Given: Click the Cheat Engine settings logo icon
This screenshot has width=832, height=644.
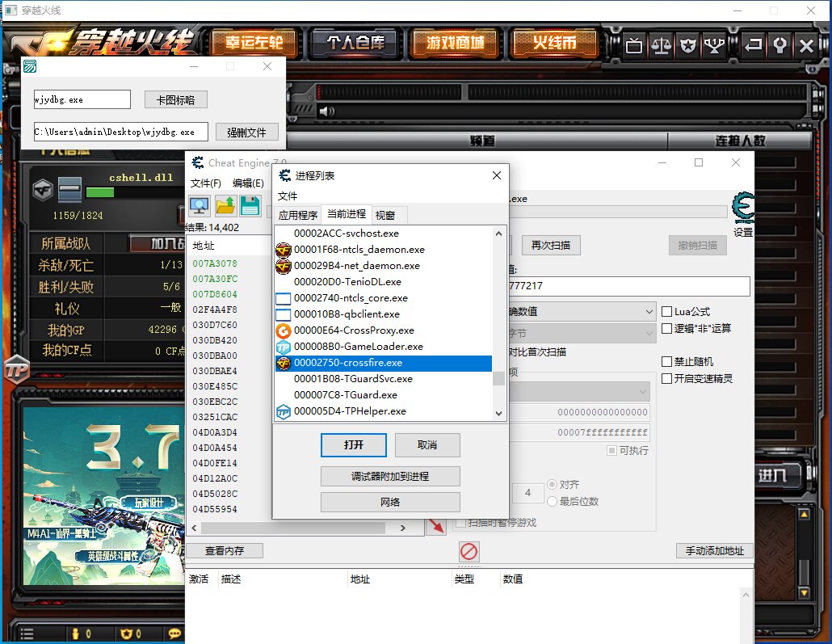Looking at the screenshot, I should tap(743, 208).
